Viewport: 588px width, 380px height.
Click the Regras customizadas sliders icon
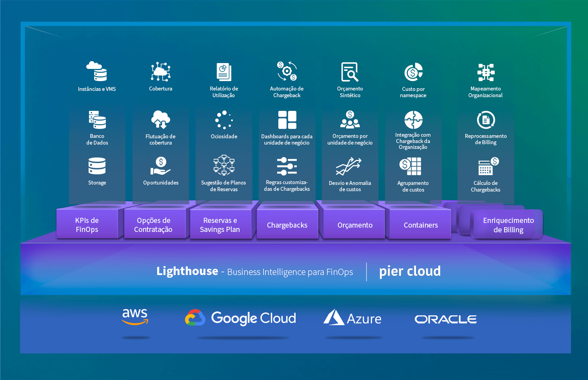(x=287, y=166)
